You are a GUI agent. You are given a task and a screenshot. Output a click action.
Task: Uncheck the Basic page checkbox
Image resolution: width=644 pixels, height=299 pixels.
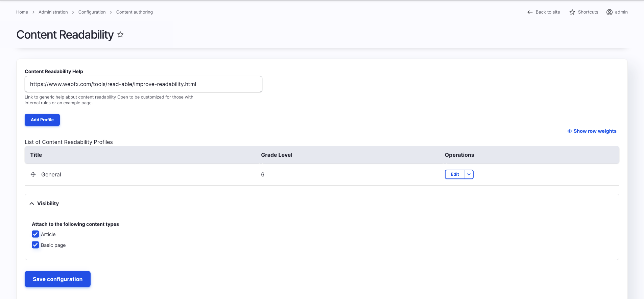(x=35, y=245)
